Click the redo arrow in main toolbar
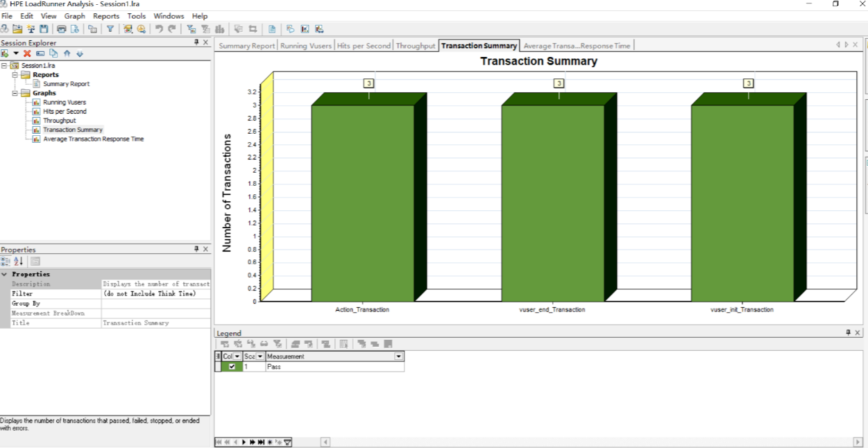Image resolution: width=868 pixels, height=448 pixels. (x=171, y=29)
